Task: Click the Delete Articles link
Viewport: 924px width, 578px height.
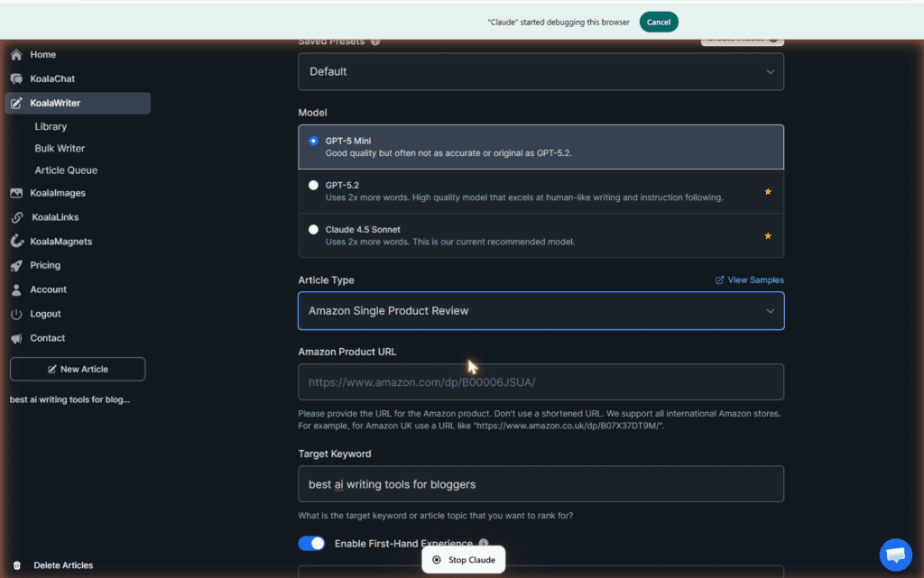Action: (x=63, y=565)
